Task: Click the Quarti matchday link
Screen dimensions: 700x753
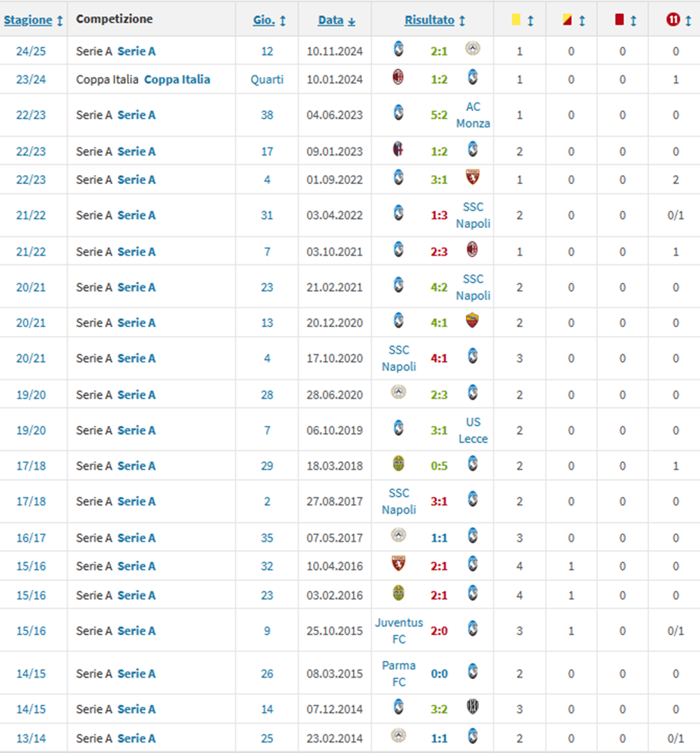Action: tap(267, 79)
